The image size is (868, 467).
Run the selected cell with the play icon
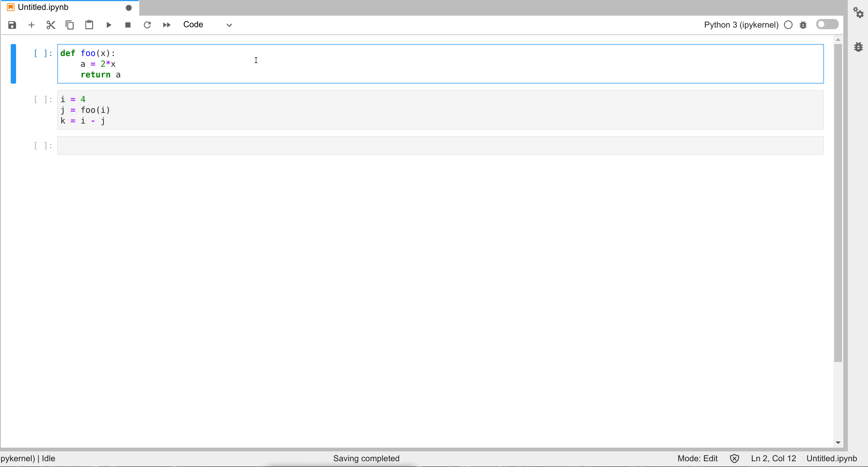[x=108, y=25]
